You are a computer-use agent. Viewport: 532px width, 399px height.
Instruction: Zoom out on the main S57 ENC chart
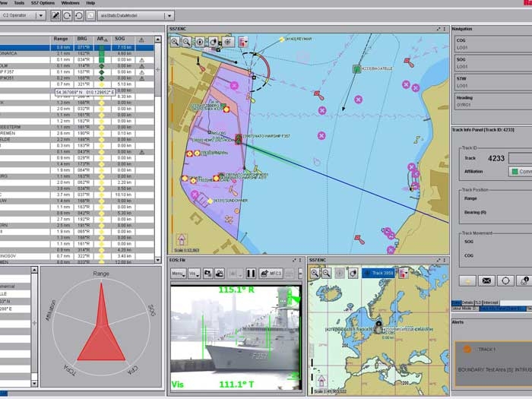[187, 42]
